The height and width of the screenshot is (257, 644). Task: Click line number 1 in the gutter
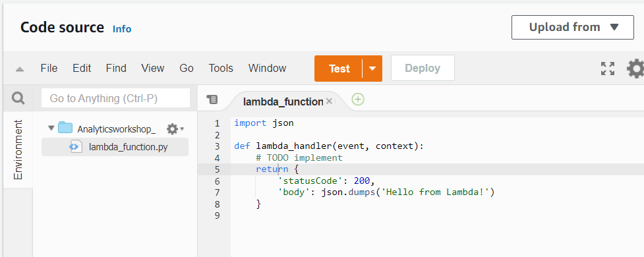[x=218, y=123]
